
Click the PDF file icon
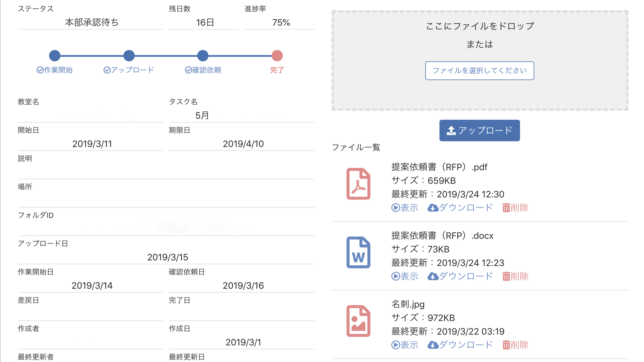358,184
